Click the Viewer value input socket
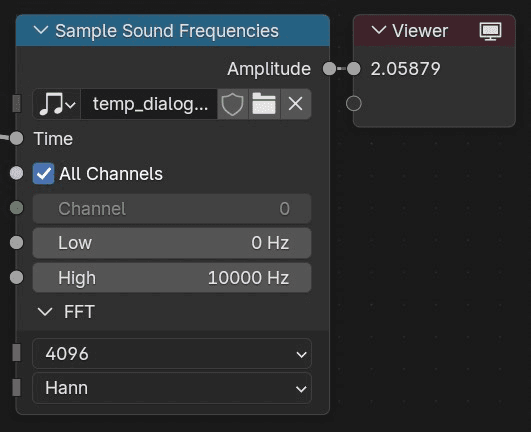This screenshot has height=432, width=531. pos(354,69)
